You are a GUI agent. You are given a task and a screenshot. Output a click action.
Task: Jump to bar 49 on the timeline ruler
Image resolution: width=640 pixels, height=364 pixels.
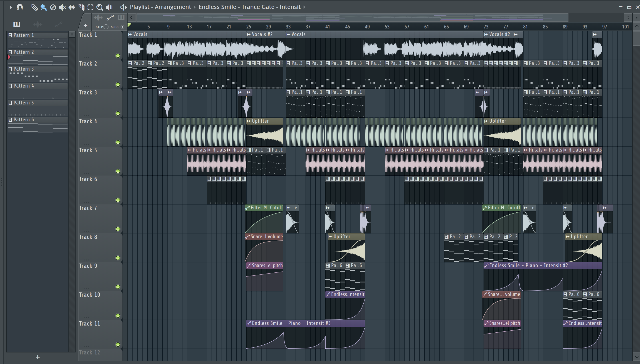click(x=367, y=27)
